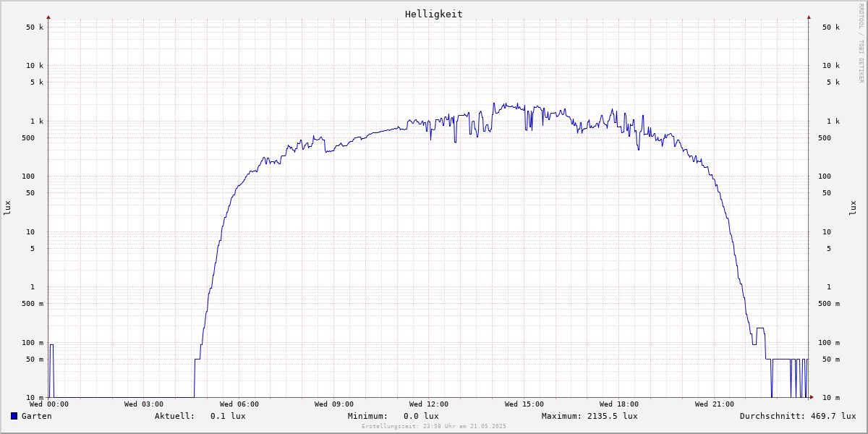Click the Wed 21:00 axis label
This screenshot has width=868, height=434.
(x=715, y=404)
